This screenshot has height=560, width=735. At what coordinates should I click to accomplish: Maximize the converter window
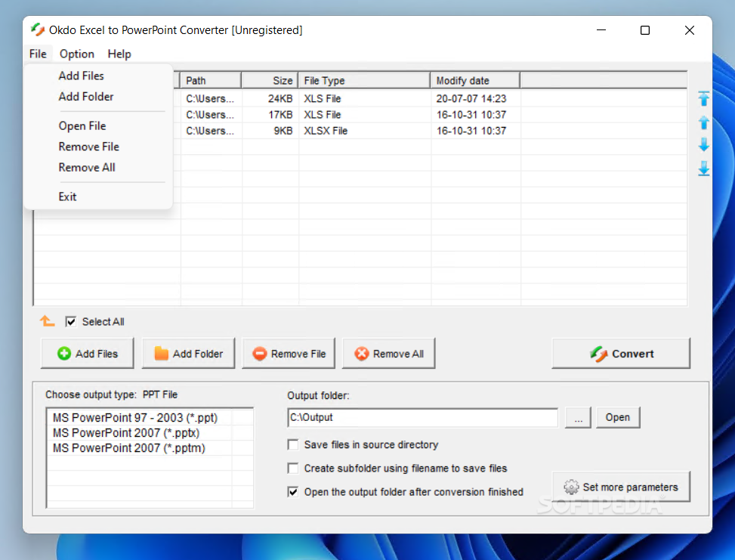tap(645, 30)
